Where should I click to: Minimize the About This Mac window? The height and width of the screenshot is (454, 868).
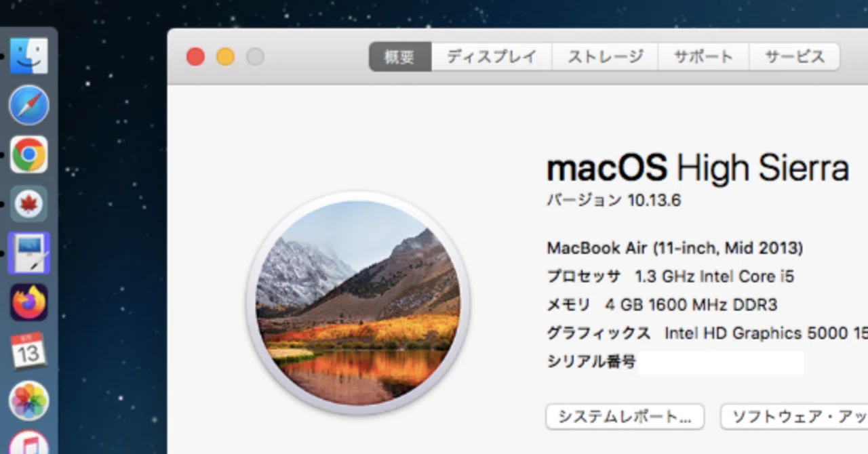pos(225,57)
